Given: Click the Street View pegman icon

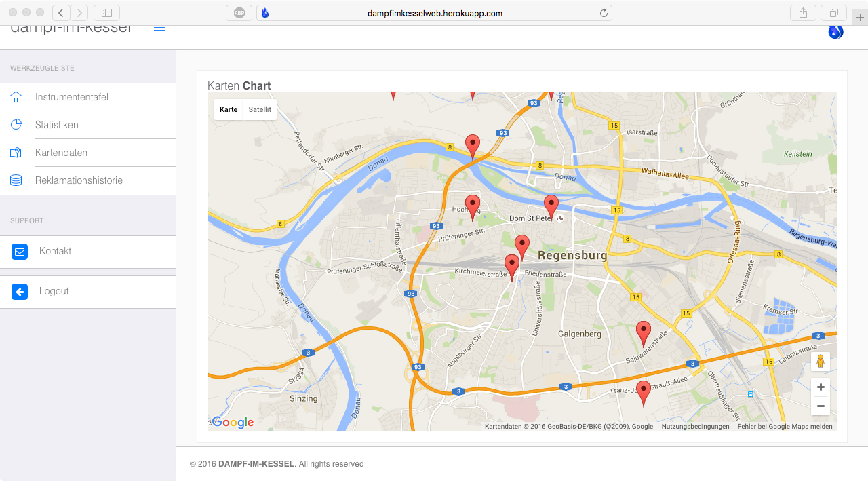Looking at the screenshot, I should point(821,362).
